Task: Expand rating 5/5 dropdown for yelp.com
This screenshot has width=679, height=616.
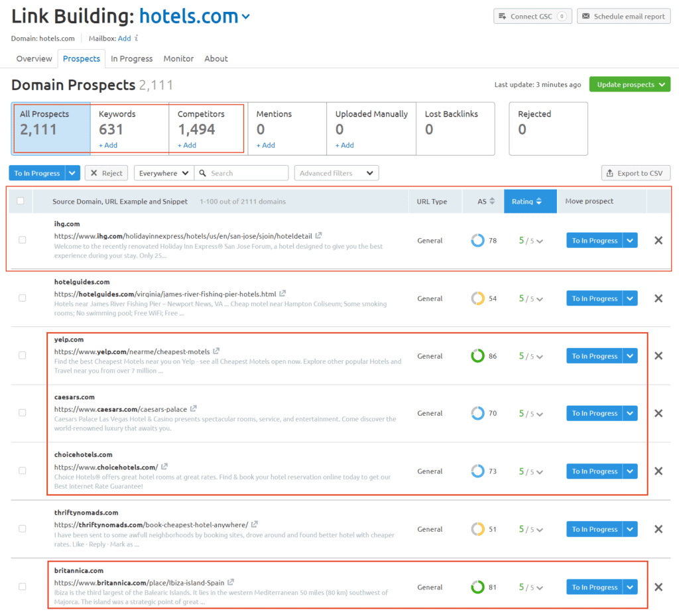Action: tap(540, 357)
